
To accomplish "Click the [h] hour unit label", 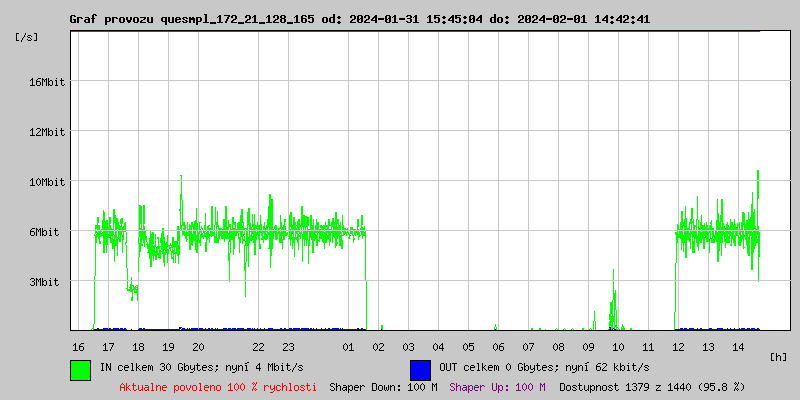I will tap(778, 356).
